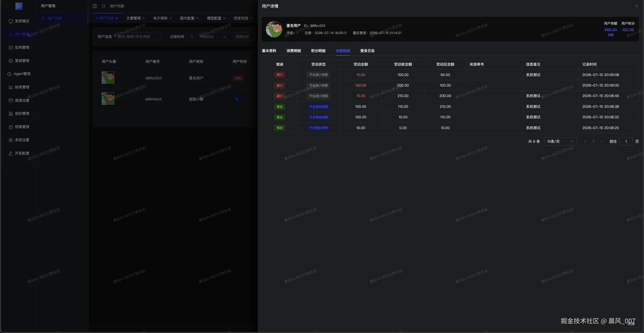The height and width of the screenshot is (333, 644).
Task: Select the 余额明细 tab
Action: click(343, 51)
